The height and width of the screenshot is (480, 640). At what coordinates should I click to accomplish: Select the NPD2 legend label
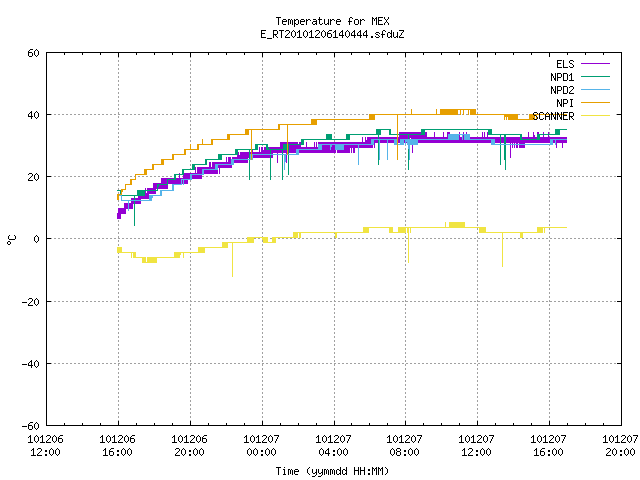coord(562,90)
